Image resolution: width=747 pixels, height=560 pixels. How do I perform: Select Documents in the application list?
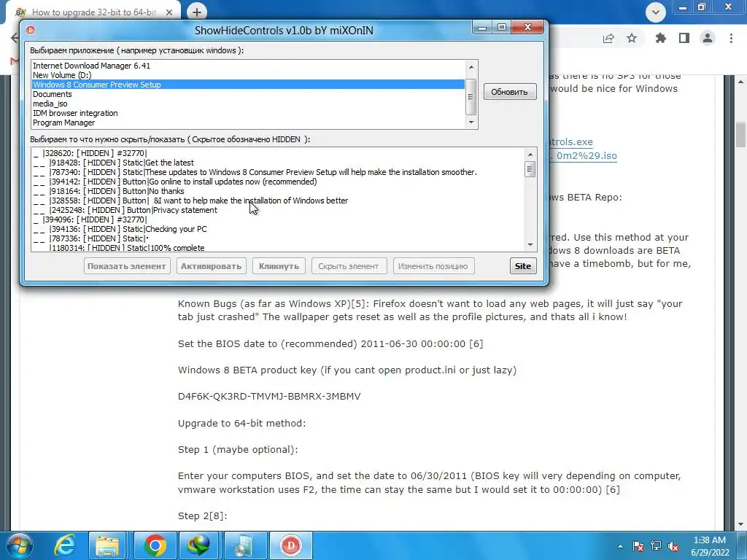coord(248,94)
